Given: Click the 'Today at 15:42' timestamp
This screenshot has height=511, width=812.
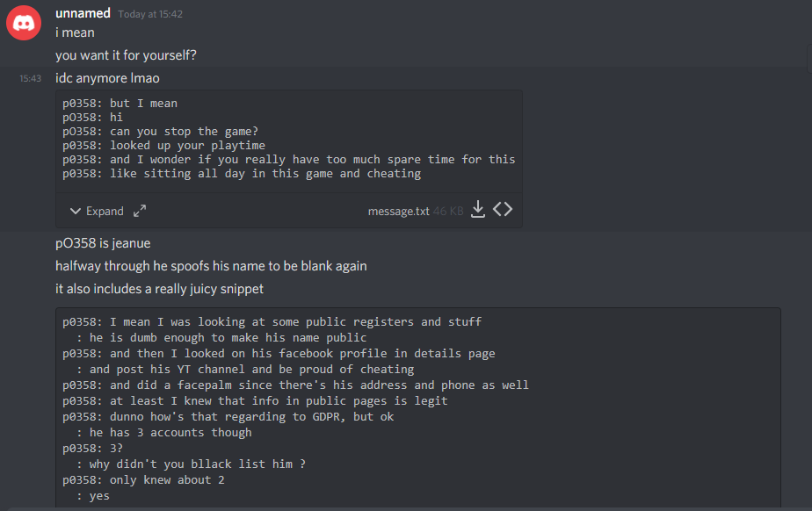Looking at the screenshot, I should pos(150,14).
